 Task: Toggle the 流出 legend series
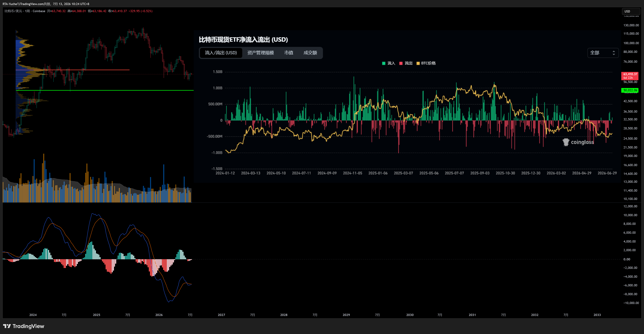click(x=406, y=63)
